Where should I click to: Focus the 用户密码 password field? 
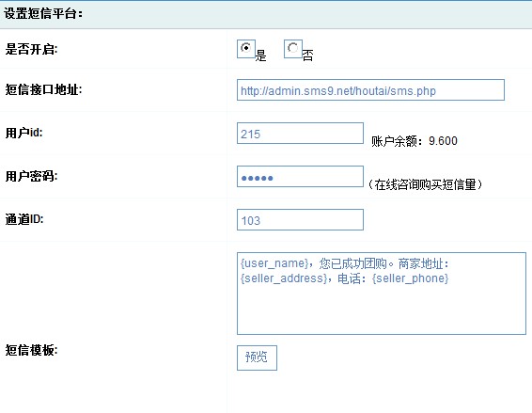tap(300, 176)
